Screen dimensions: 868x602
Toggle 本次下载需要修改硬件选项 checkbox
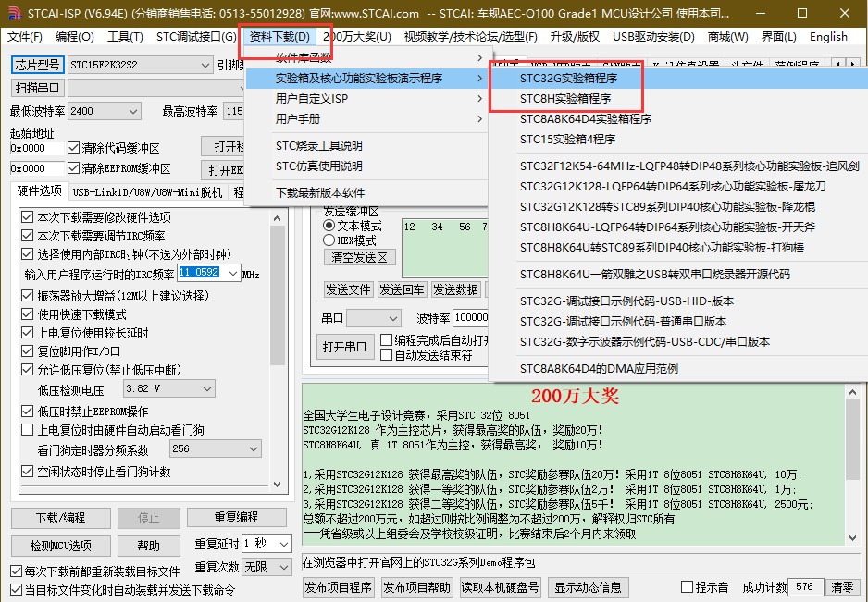27,217
